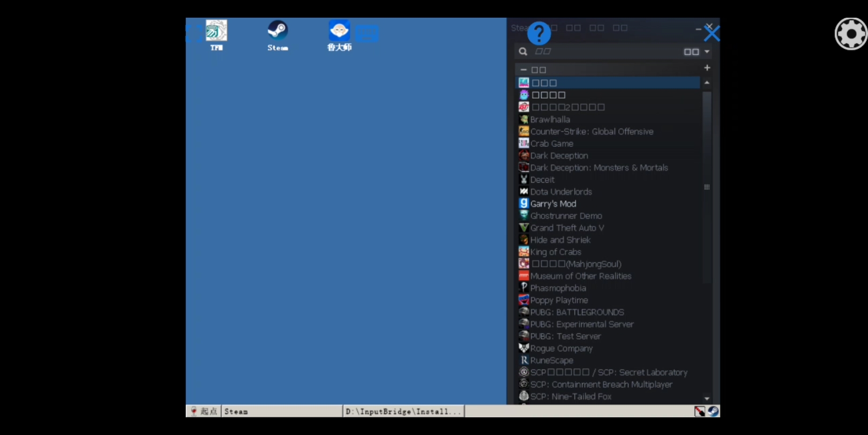Select King of Crabs
This screenshot has width=868, height=435.
[x=608, y=252]
